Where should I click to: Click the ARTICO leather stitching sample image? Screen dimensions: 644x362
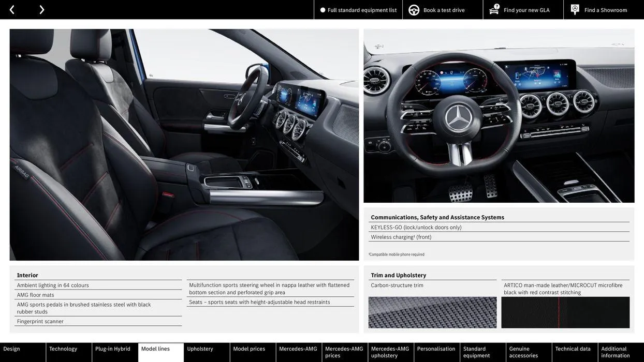[x=565, y=311]
